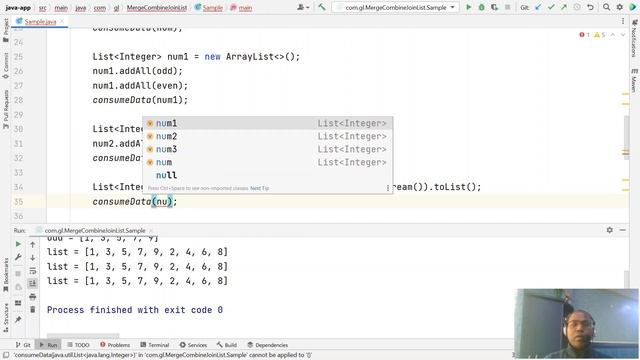Push commits with the Git arrow icon
The width and height of the screenshot is (640, 360).
[x=564, y=7]
